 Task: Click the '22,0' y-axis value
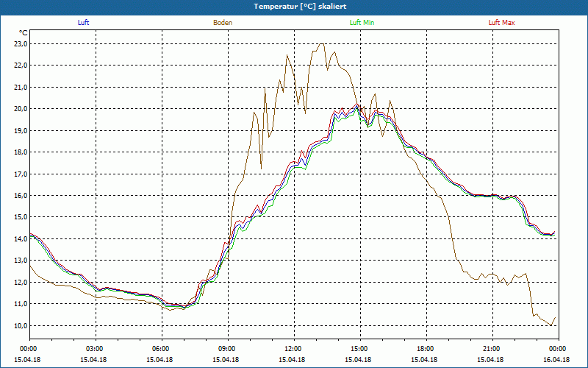pos(21,66)
